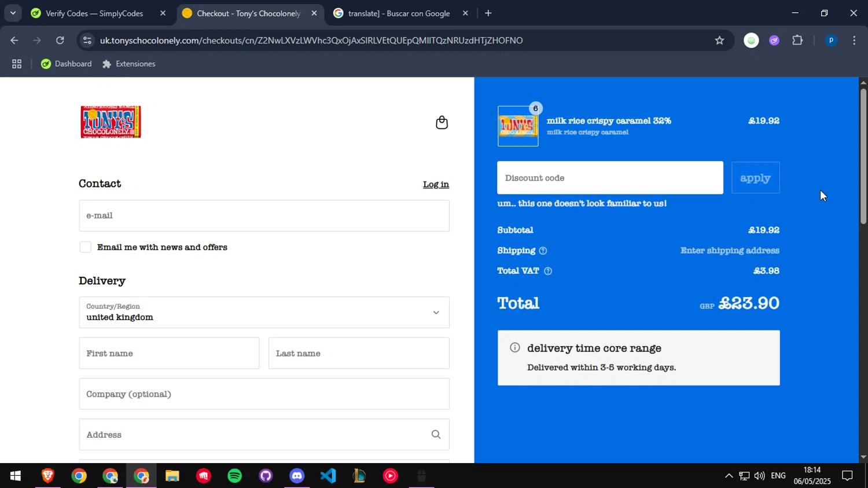868x488 pixels.
Task: Open GitHub Desktop from the taskbar
Action: pyautogui.click(x=266, y=476)
